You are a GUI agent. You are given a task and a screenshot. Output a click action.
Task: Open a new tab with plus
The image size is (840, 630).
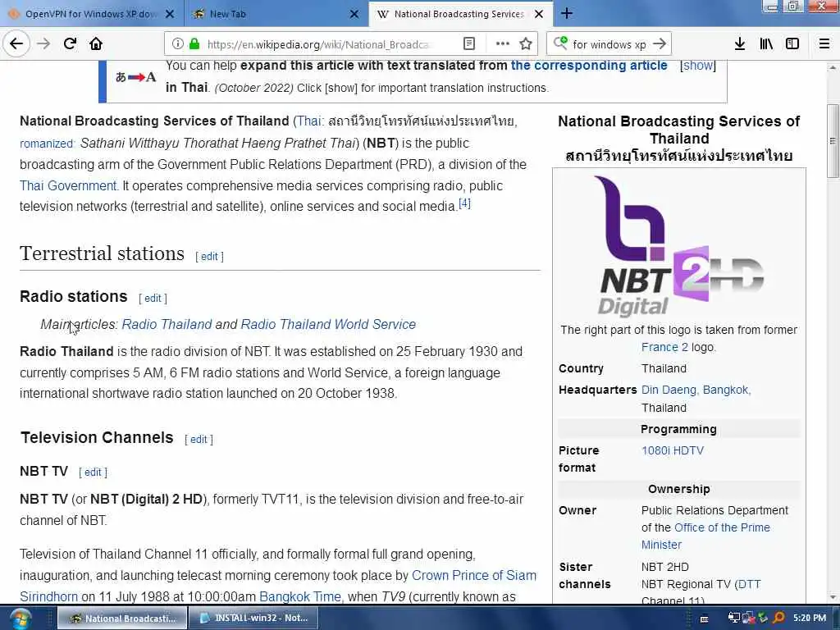[x=567, y=13]
